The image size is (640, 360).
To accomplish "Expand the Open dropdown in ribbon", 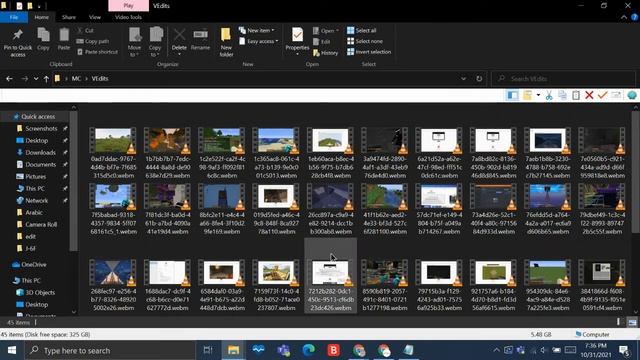I will coord(326,31).
